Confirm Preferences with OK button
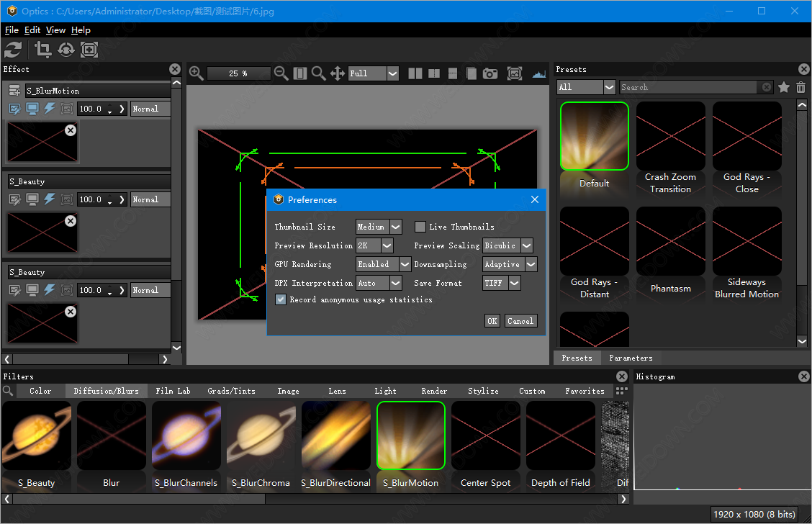This screenshot has height=524, width=812. (x=492, y=321)
